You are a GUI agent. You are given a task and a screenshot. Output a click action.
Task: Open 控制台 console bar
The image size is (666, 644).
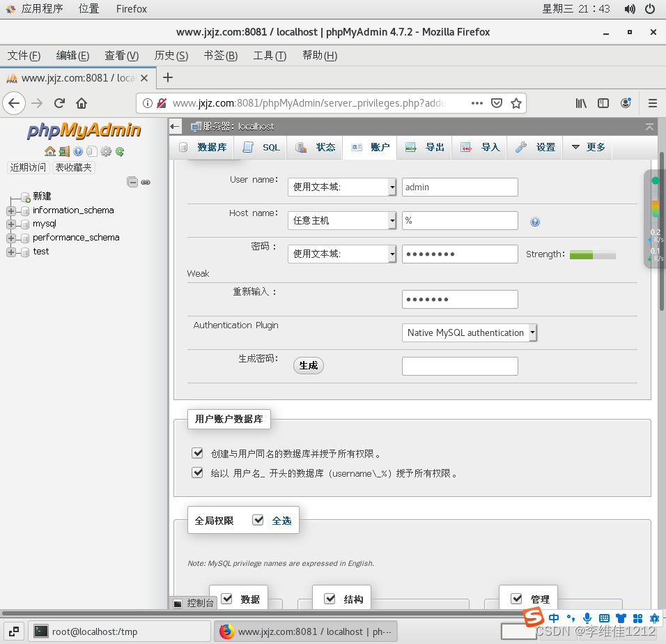[194, 603]
